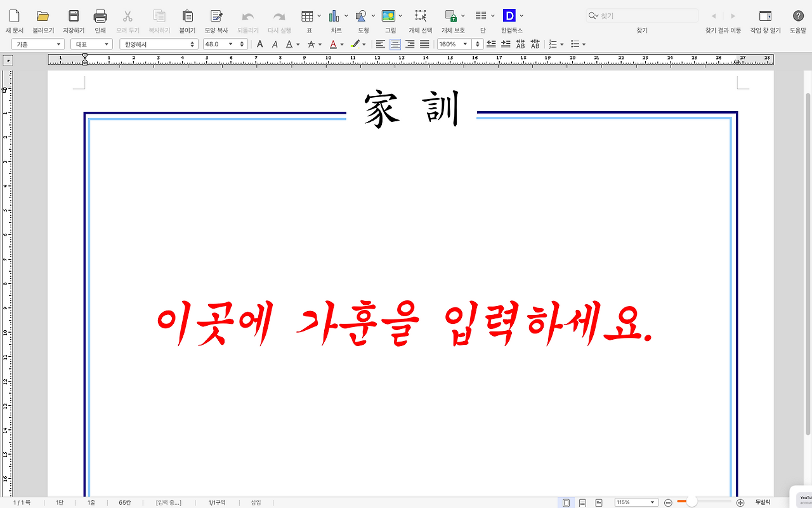Click the 65칸 column position indicator
Image resolution: width=812 pixels, height=508 pixels.
pyautogui.click(x=124, y=502)
